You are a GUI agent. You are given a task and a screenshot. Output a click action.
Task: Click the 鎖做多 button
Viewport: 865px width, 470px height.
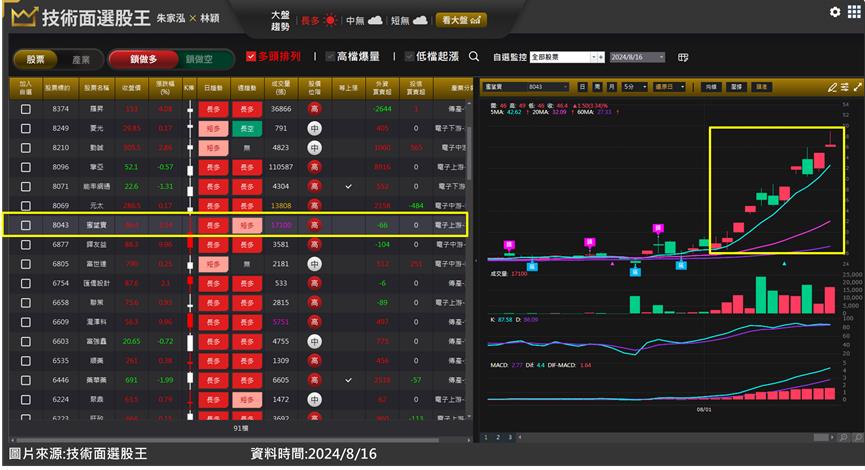click(143, 60)
